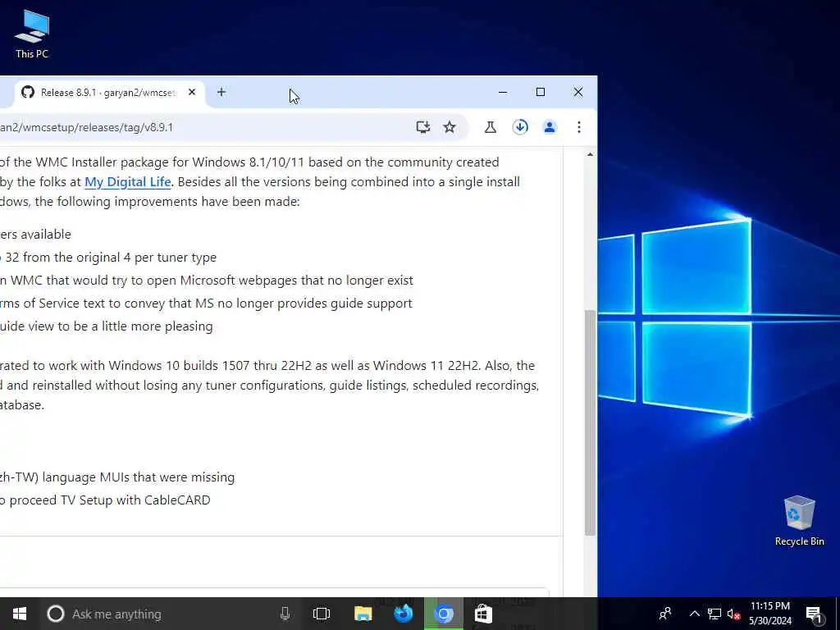Screen dimensions: 840x630
Task: Open network status tray icon
Action: [714, 614]
